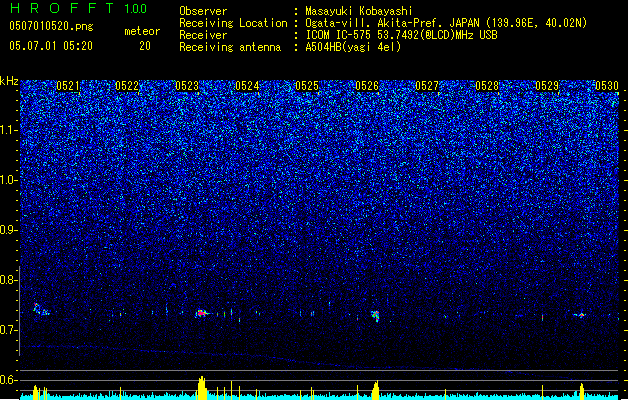Click the 0528 time marker
This screenshot has width=629, height=400.
point(487,86)
